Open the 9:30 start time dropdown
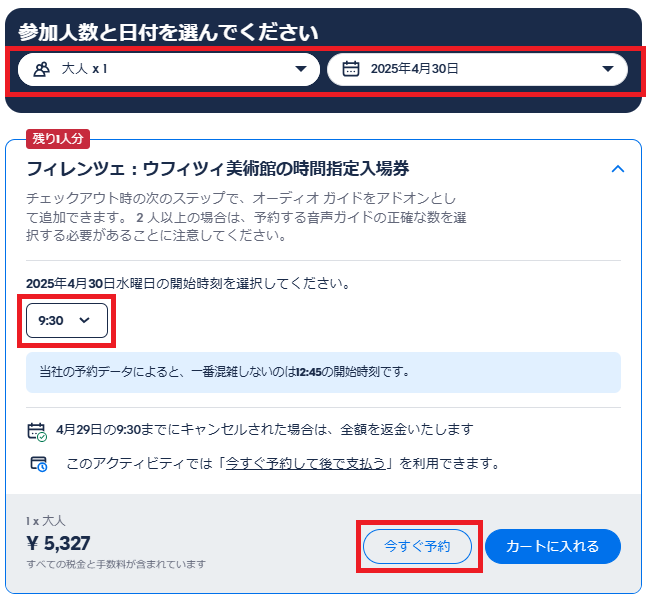This screenshot has height=607, width=653. (x=67, y=320)
